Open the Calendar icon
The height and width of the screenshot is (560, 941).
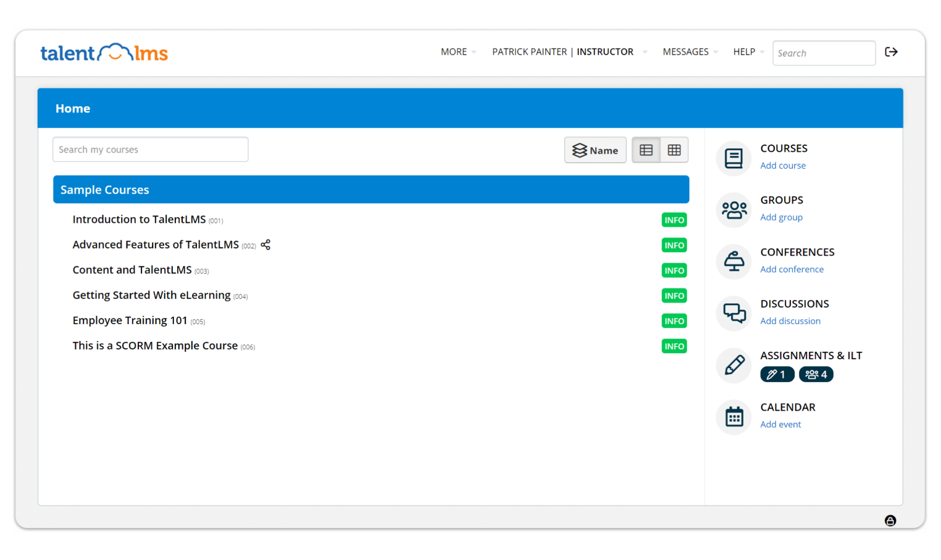coord(734,417)
